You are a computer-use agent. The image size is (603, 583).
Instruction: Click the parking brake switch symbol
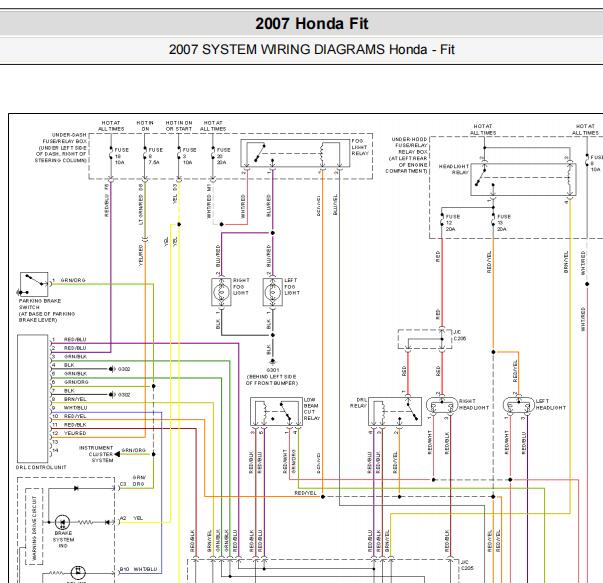[34, 284]
